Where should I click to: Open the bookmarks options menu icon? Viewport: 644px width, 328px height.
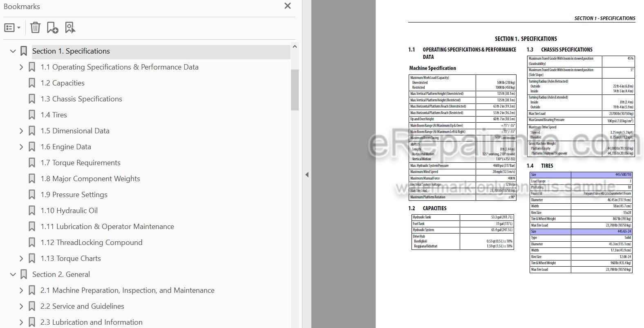[12, 28]
